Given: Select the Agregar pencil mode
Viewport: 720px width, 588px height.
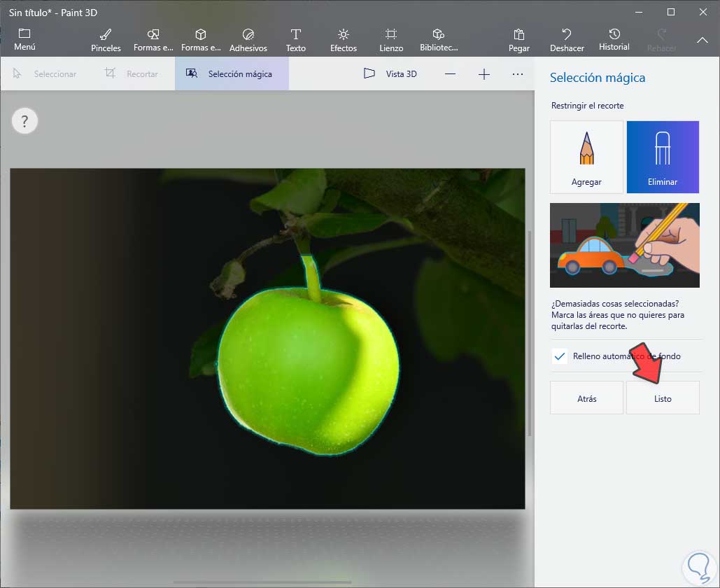Looking at the screenshot, I should tap(586, 157).
